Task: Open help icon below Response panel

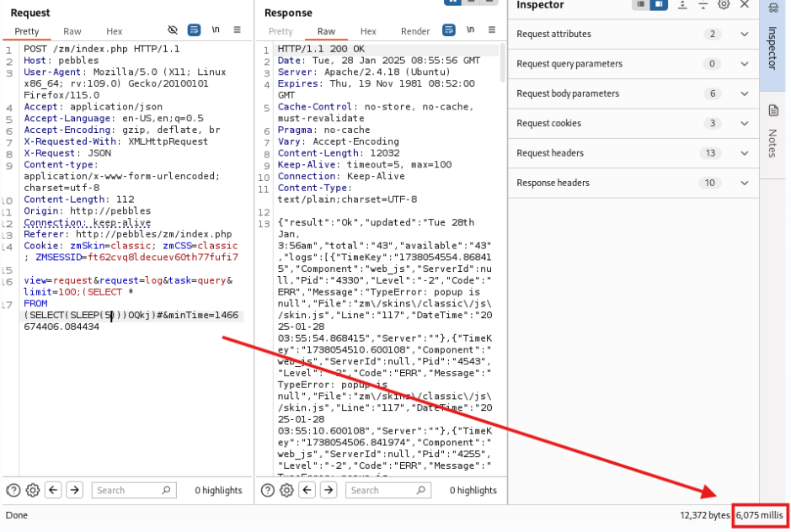Action: click(268, 490)
